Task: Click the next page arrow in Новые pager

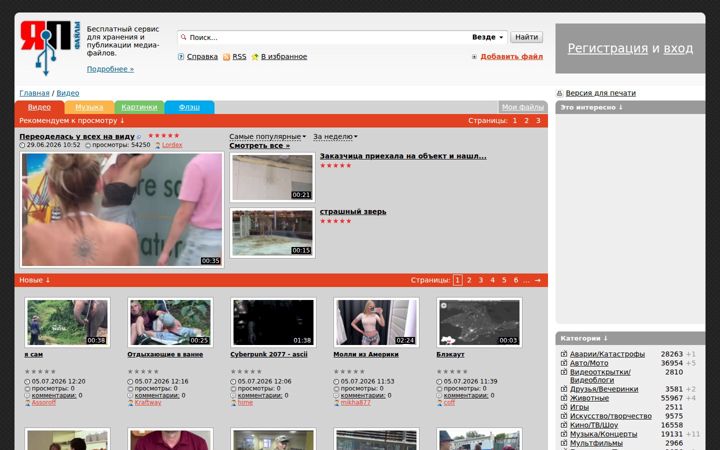Action: pyautogui.click(x=538, y=280)
